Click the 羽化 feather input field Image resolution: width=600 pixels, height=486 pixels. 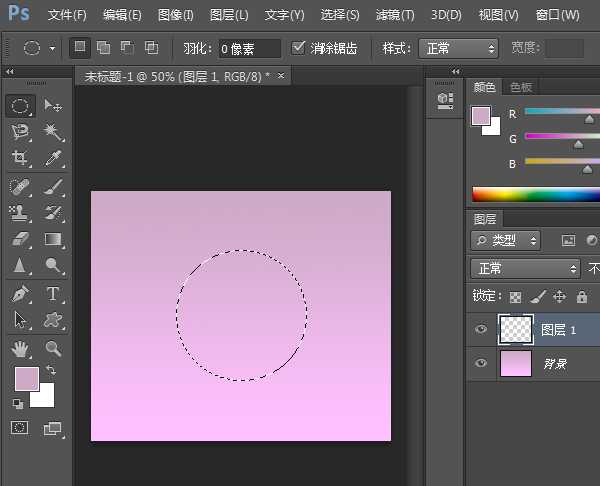click(249, 48)
